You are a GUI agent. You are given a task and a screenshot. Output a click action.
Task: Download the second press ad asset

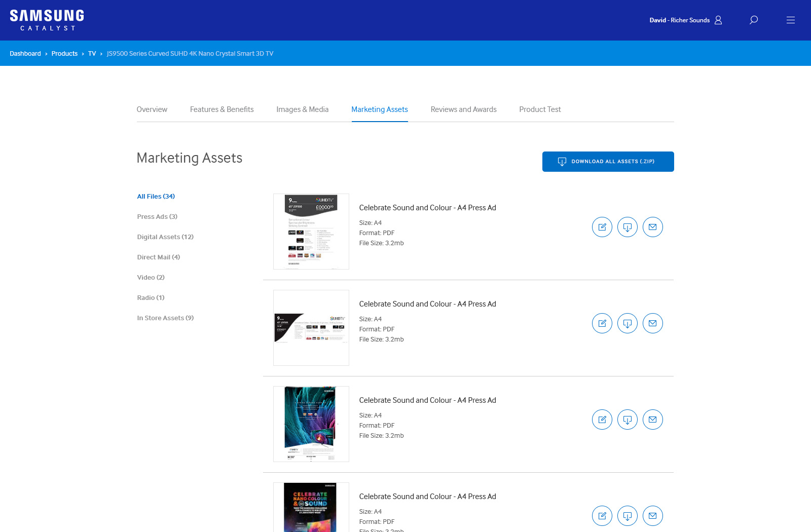[627, 323]
